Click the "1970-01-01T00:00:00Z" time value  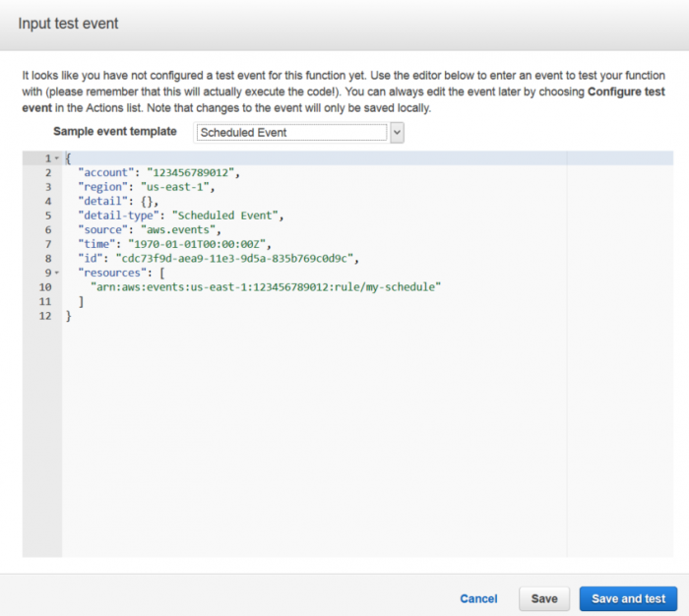click(x=197, y=244)
